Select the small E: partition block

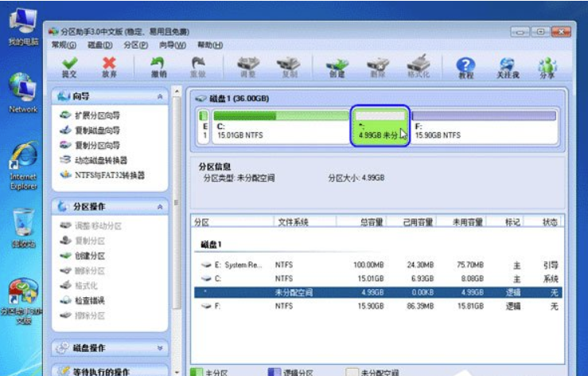coord(204,127)
